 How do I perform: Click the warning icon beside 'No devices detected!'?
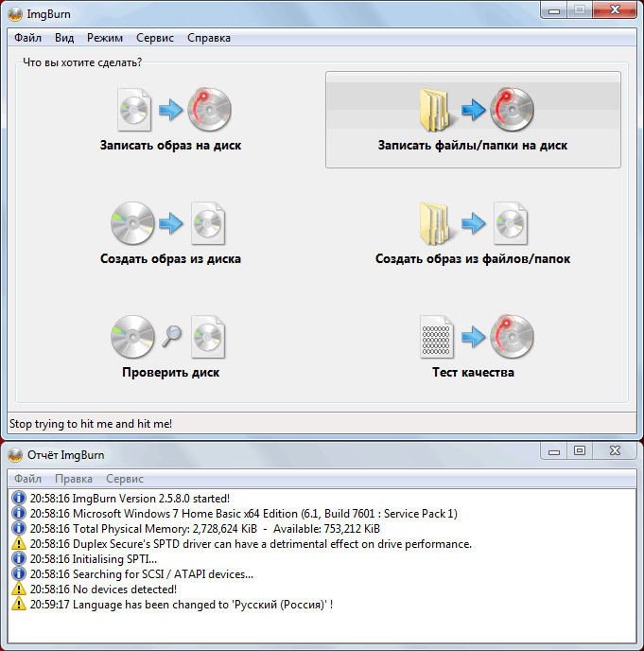tap(19, 589)
